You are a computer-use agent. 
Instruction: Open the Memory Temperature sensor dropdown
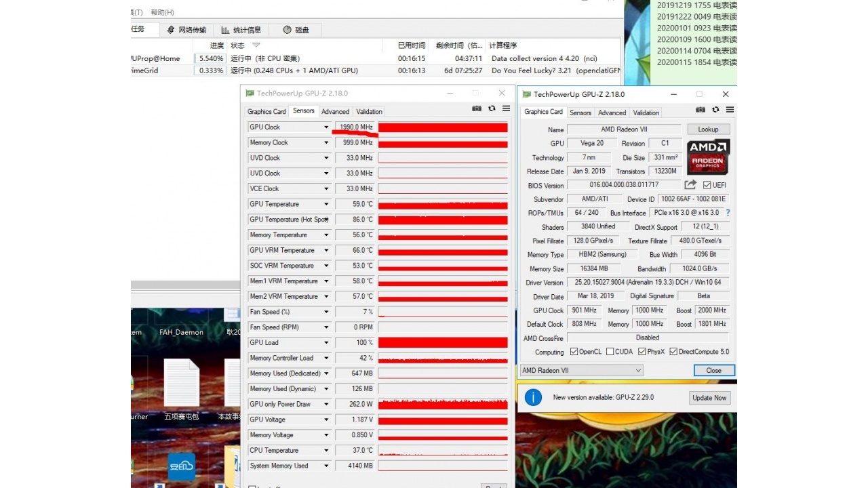pos(326,235)
